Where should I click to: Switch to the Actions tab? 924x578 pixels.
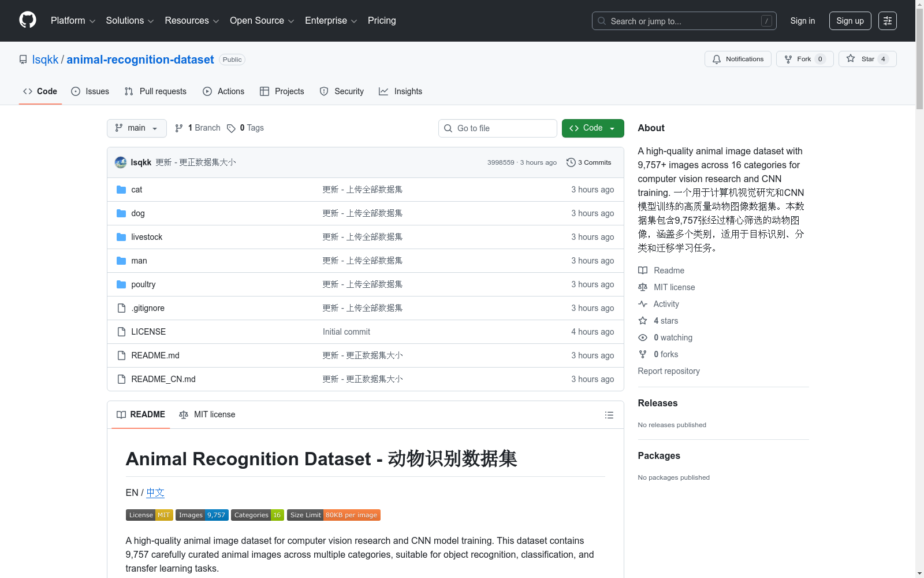click(223, 91)
